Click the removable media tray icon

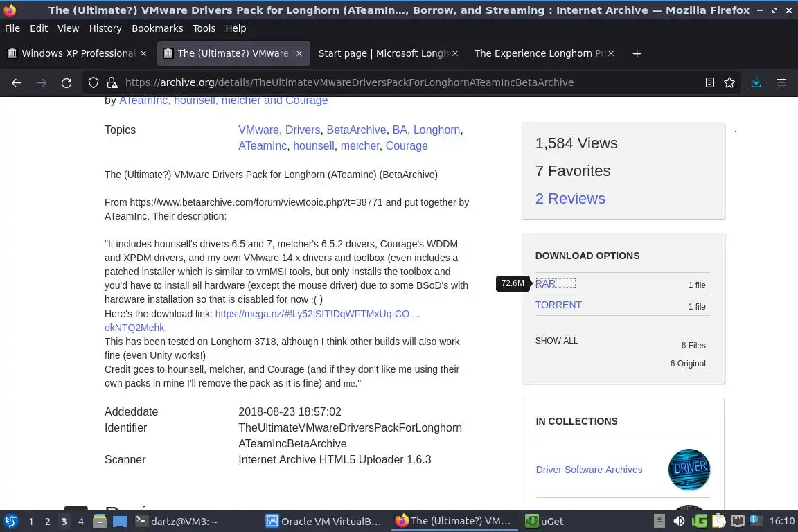point(659,521)
